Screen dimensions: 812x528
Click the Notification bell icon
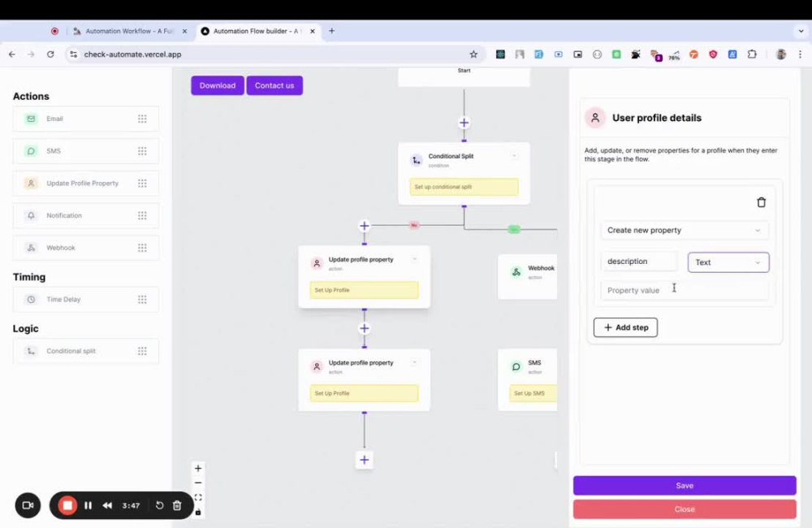[31, 215]
